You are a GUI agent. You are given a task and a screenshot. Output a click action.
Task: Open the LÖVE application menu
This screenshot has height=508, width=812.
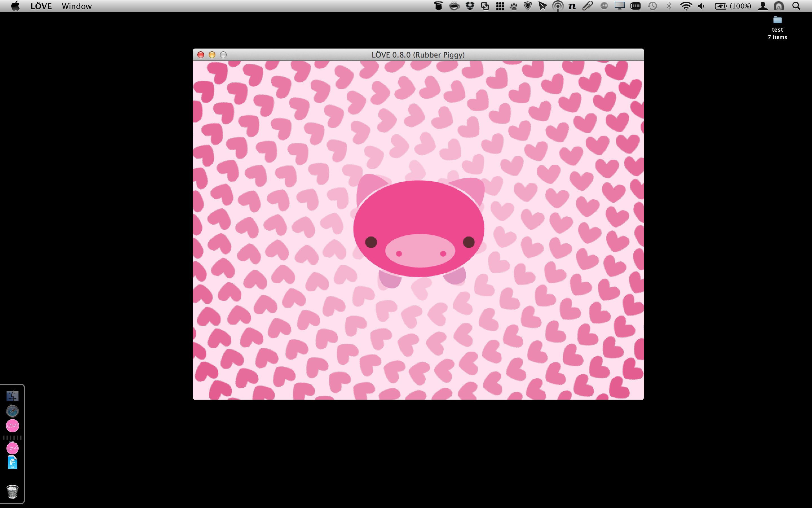click(x=41, y=6)
